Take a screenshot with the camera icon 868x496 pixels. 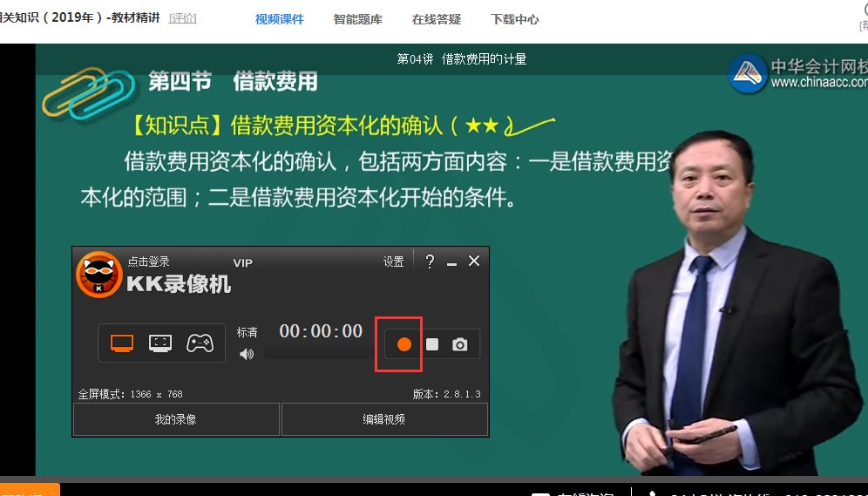tap(459, 344)
